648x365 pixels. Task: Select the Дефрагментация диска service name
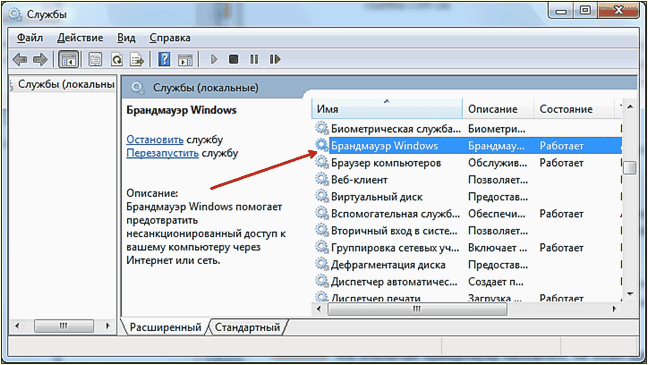point(388,264)
